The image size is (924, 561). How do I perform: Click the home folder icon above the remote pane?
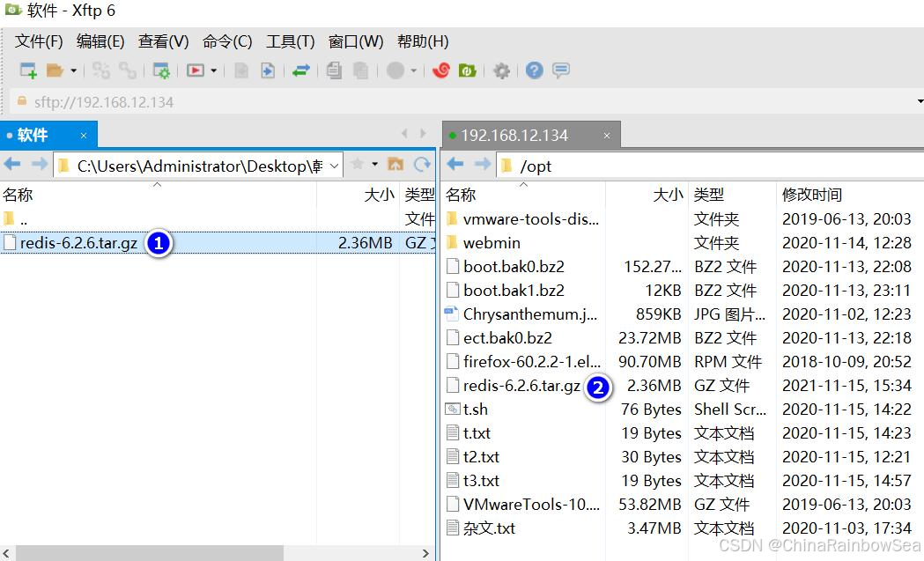pyautogui.click(x=397, y=165)
